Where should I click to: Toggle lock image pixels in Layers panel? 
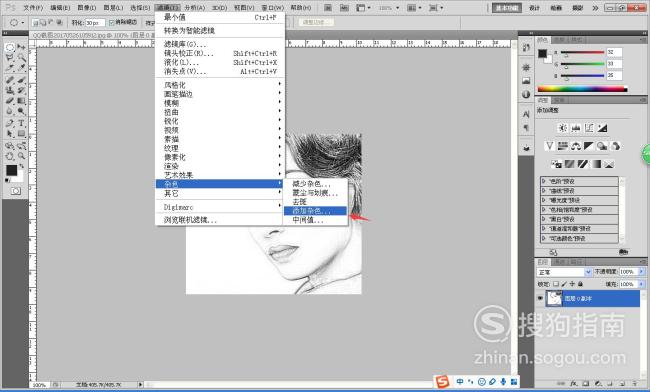point(564,284)
